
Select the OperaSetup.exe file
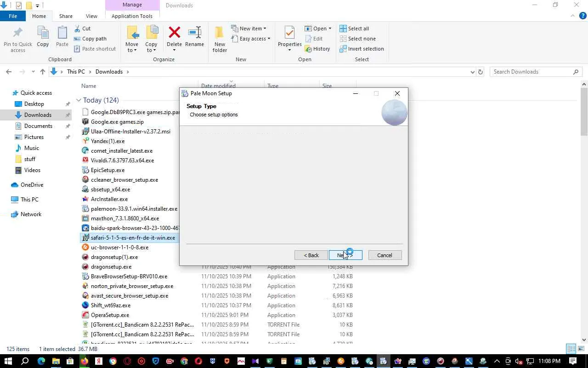110,315
